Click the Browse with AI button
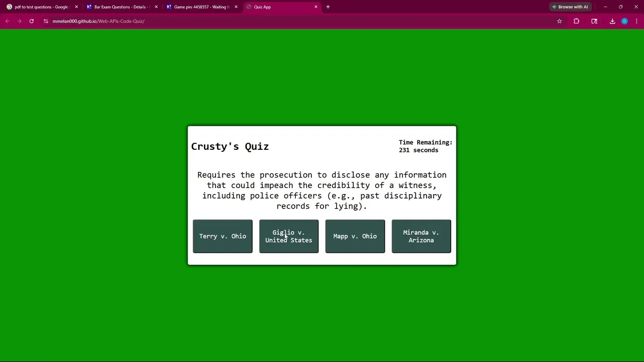Viewport: 644px width, 362px height. coord(570,7)
